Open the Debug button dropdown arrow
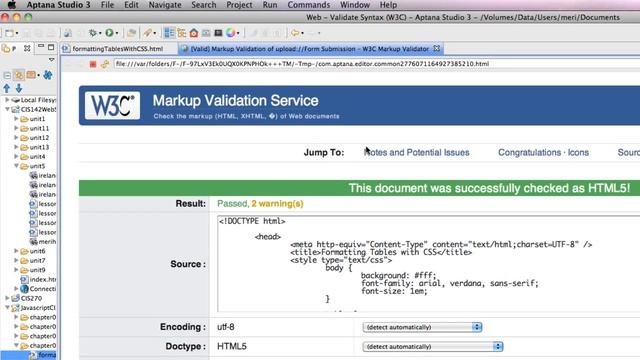The width and height of the screenshot is (640, 360). (x=100, y=33)
